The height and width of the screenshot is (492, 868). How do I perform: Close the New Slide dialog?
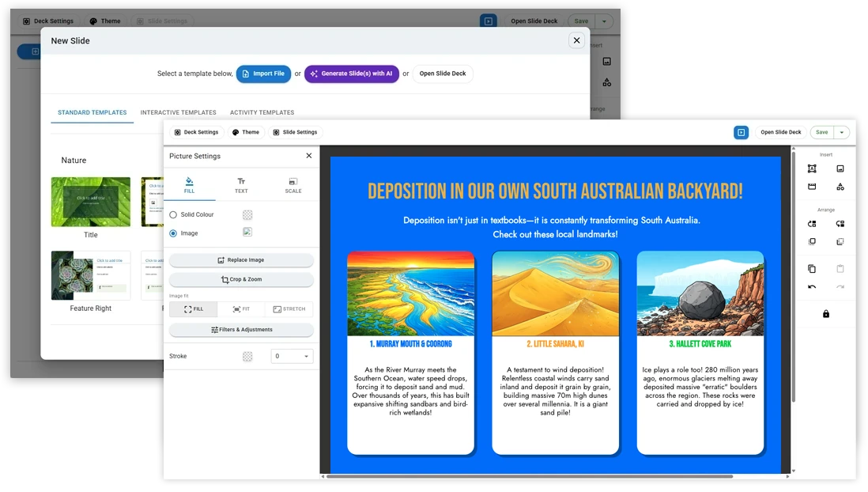576,40
